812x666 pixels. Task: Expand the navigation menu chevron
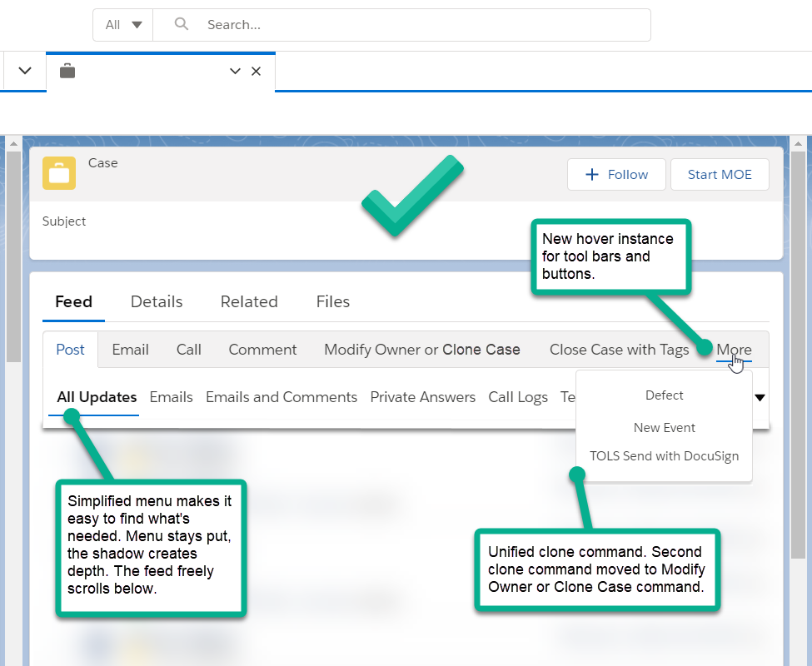[x=25, y=72]
